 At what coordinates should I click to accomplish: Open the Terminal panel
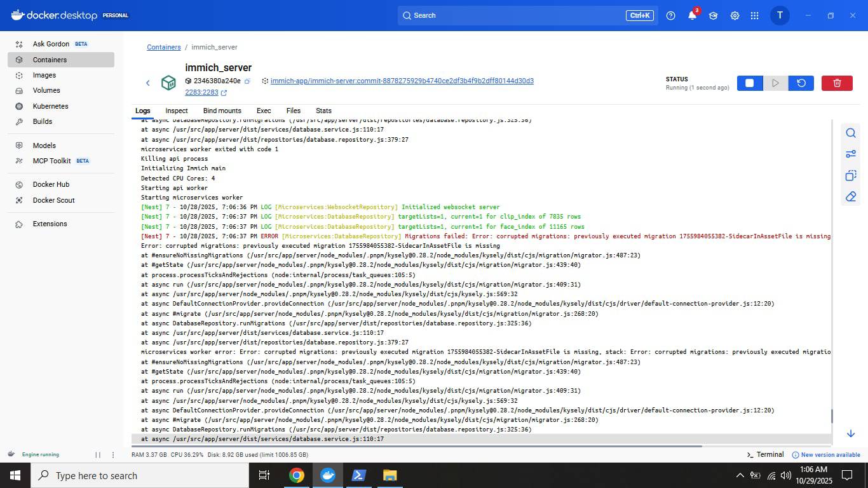coord(765,455)
